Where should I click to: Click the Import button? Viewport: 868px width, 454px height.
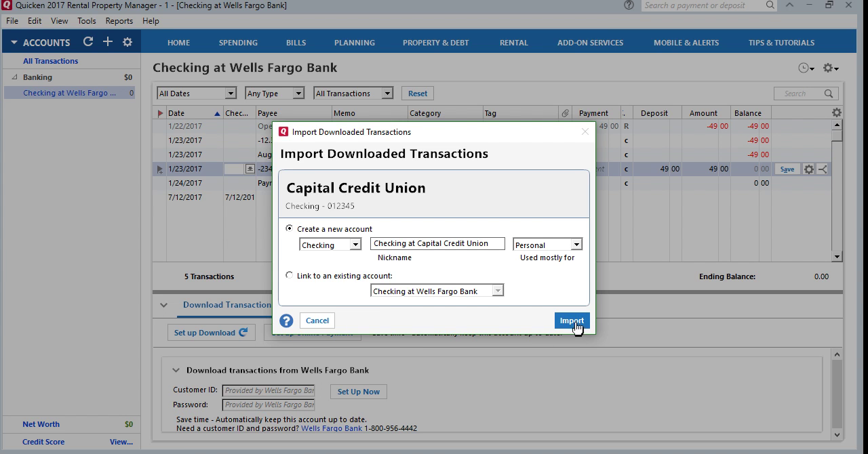pyautogui.click(x=572, y=321)
